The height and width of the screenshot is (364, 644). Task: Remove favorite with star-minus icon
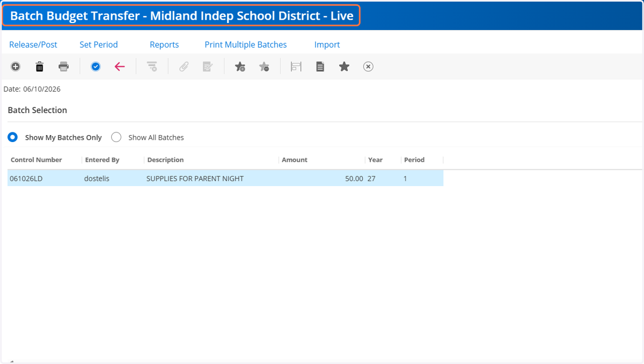pyautogui.click(x=264, y=66)
